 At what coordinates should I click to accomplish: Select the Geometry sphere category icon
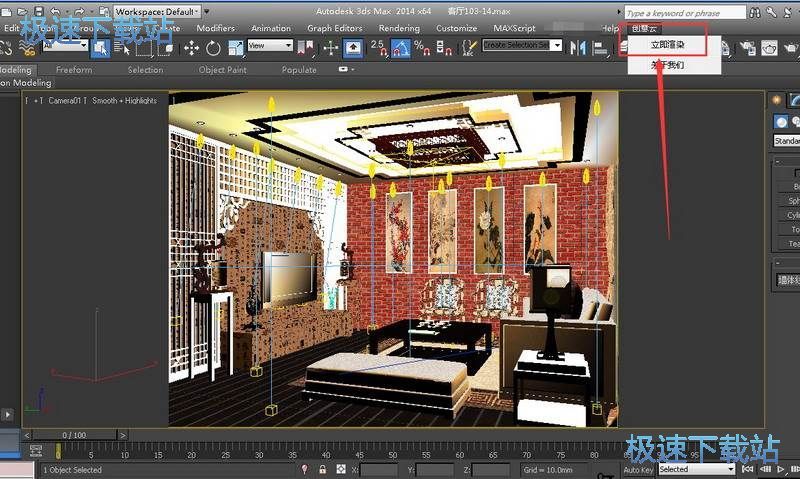coord(781,121)
